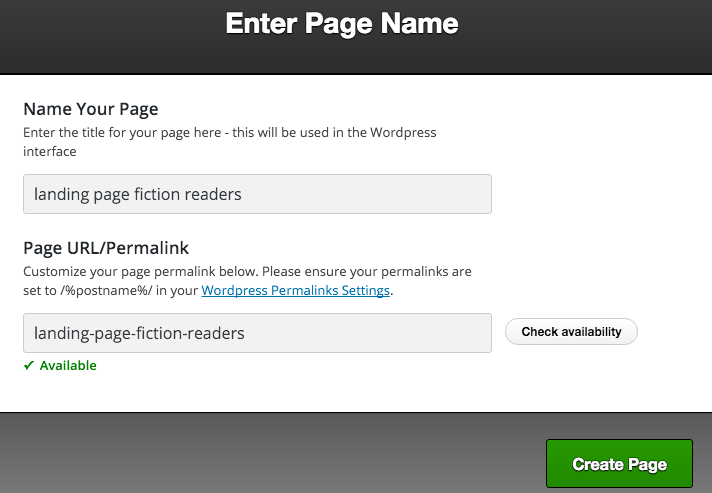Image resolution: width=712 pixels, height=493 pixels.
Task: Click the word 'interface' in the title hint
Action: 50,151
